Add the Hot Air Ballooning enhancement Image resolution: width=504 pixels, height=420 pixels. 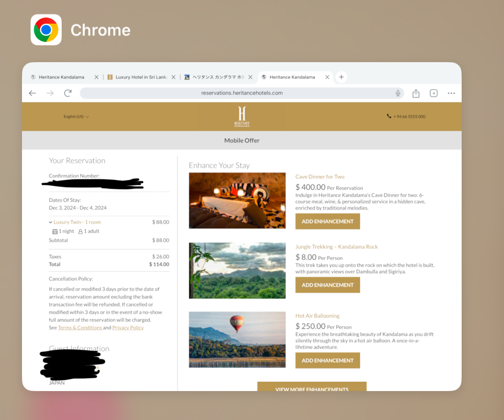(x=328, y=361)
